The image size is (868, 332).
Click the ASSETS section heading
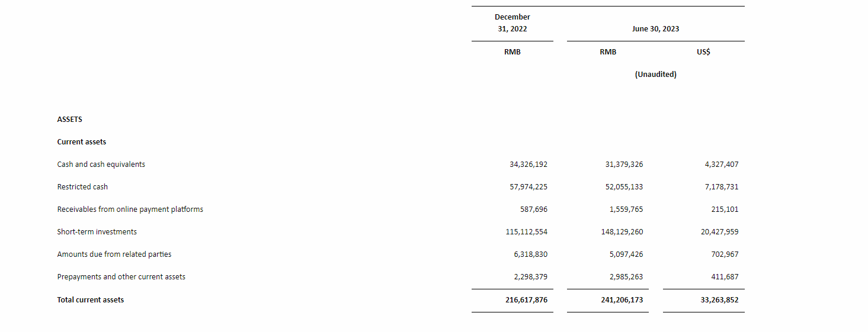point(69,120)
